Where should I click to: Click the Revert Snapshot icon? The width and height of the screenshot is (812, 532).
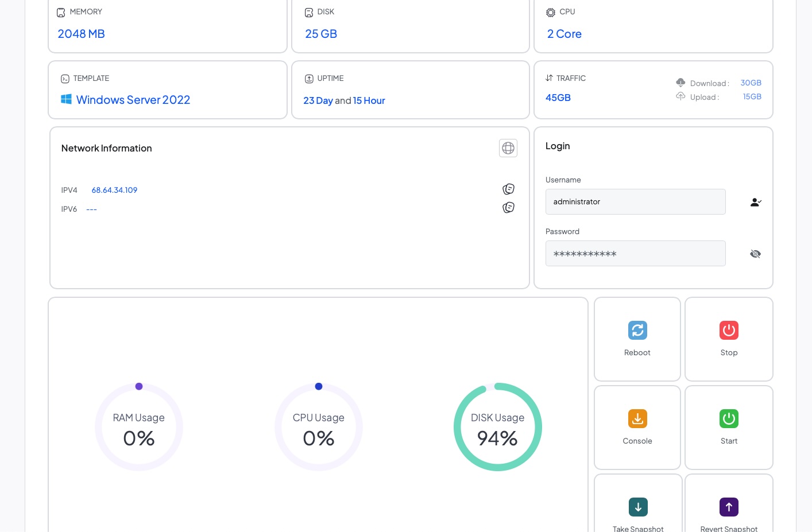729,507
